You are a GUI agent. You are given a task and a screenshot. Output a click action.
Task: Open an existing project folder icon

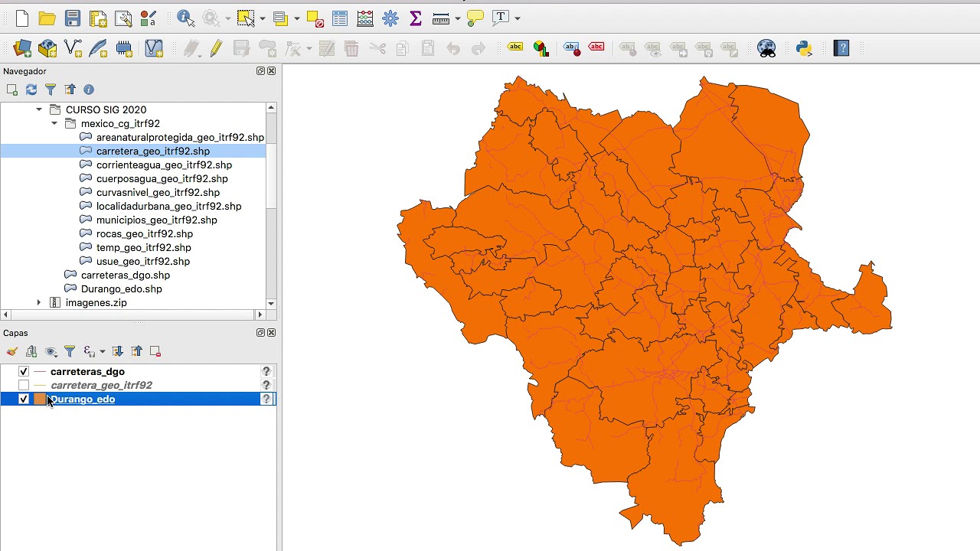coord(47,18)
